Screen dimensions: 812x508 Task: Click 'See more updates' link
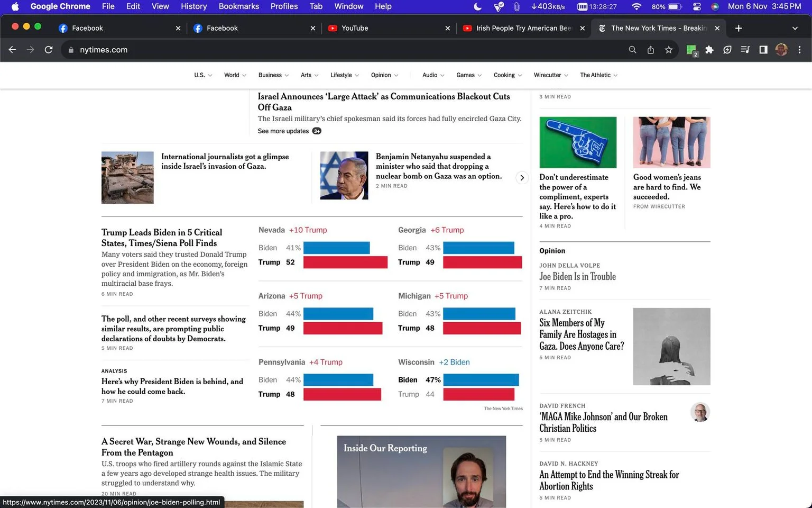click(x=283, y=131)
